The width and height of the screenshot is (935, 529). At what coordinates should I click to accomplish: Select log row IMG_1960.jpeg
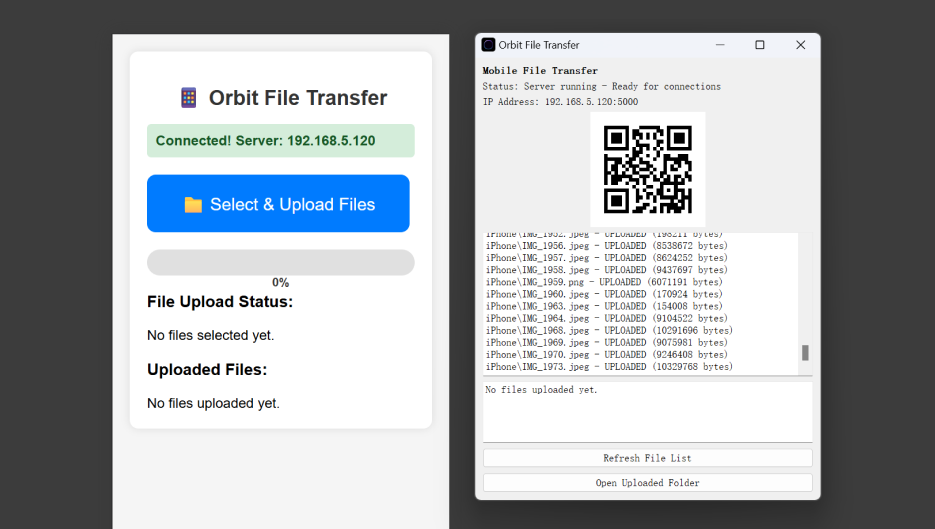(604, 294)
